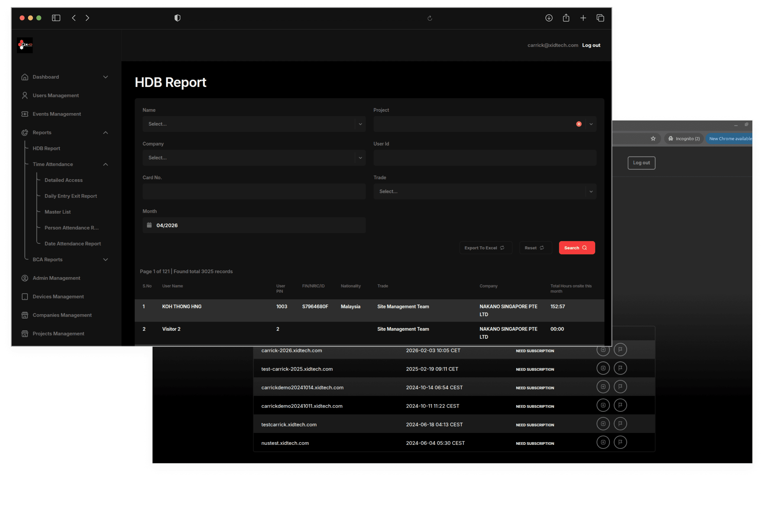This screenshot has height=532, width=764.
Task: Go forward with the browser forward arrow
Action: (87, 18)
